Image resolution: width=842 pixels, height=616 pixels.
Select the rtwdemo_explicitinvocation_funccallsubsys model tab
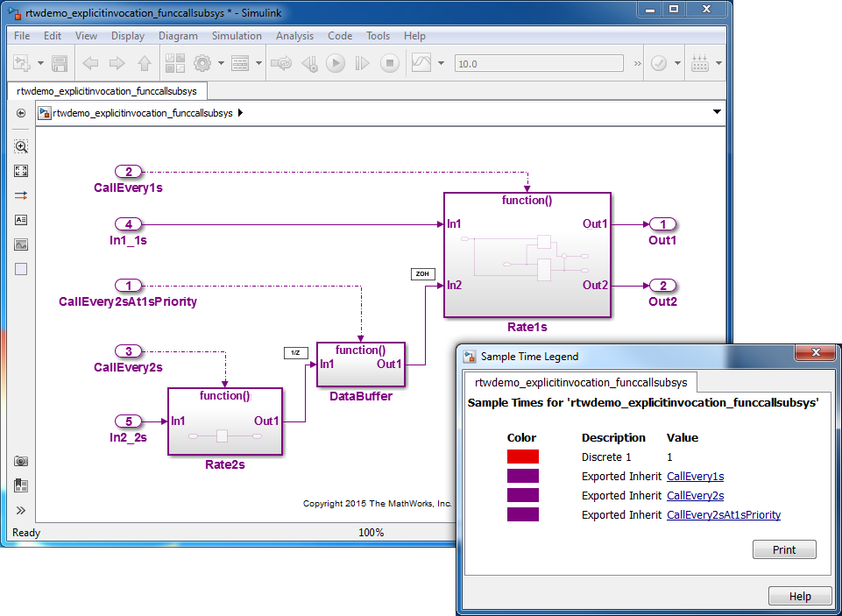click(x=107, y=91)
